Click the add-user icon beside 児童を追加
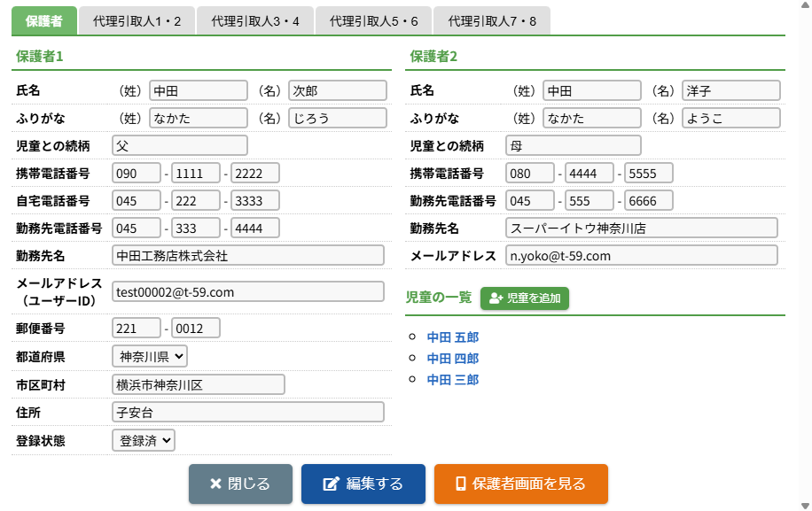Viewport: 812px width, 511px height. (496, 298)
